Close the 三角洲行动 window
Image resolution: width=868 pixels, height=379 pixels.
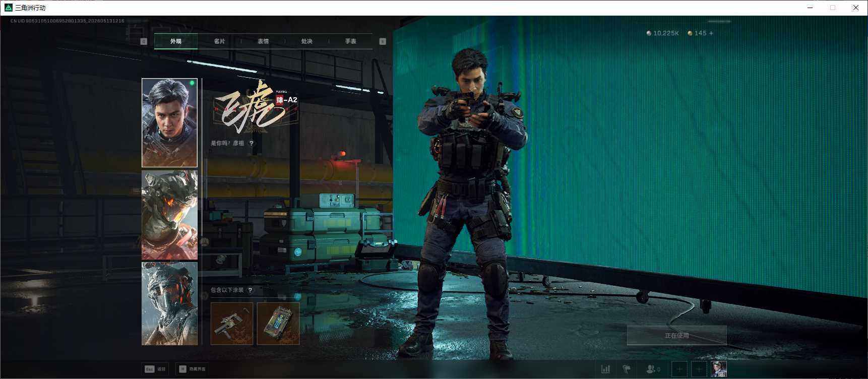(x=856, y=8)
